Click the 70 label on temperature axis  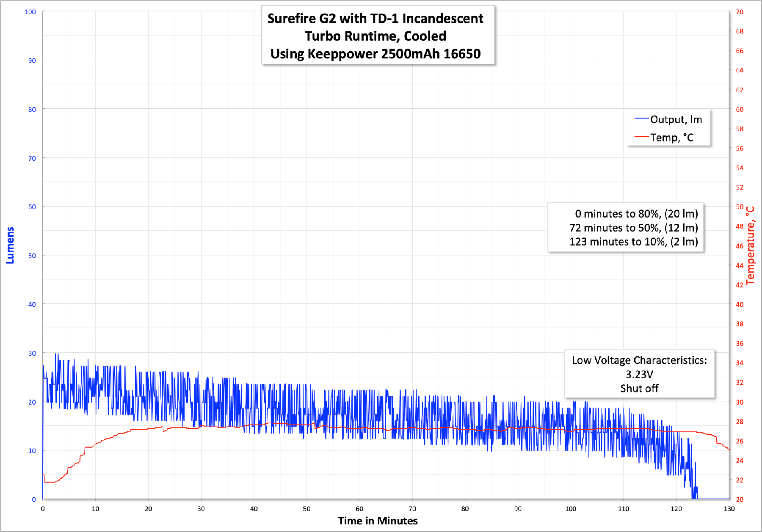(740, 12)
